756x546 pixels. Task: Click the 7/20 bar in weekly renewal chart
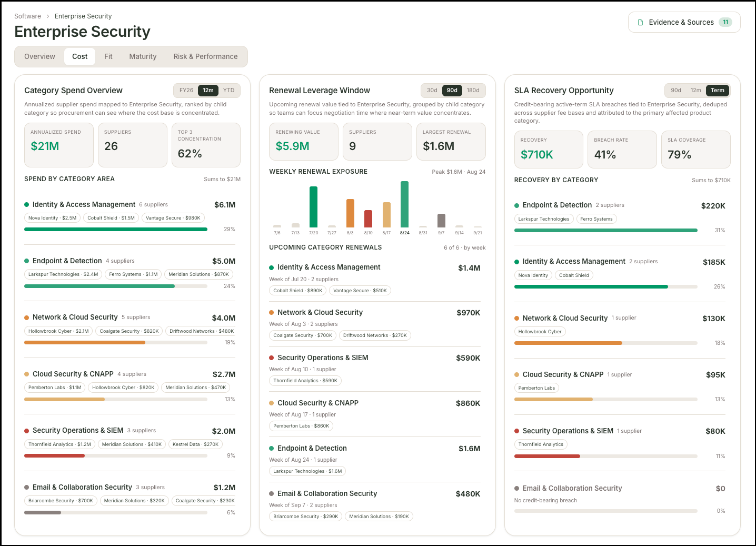(x=314, y=207)
